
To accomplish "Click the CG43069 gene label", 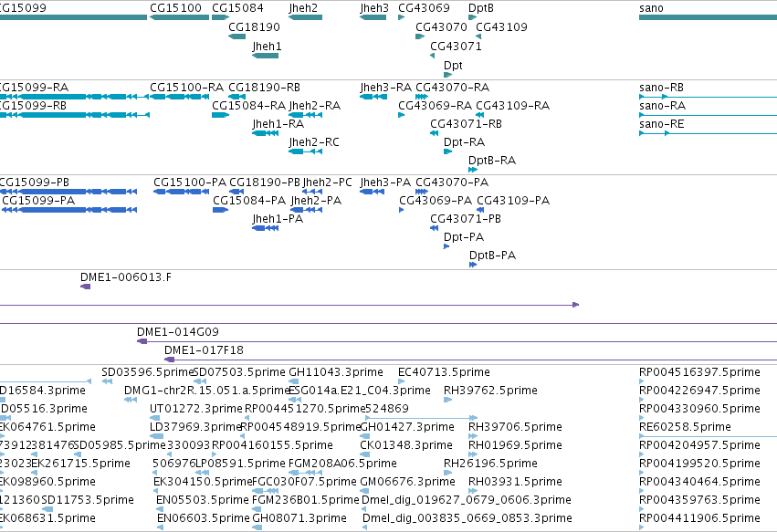I will 424,8.
